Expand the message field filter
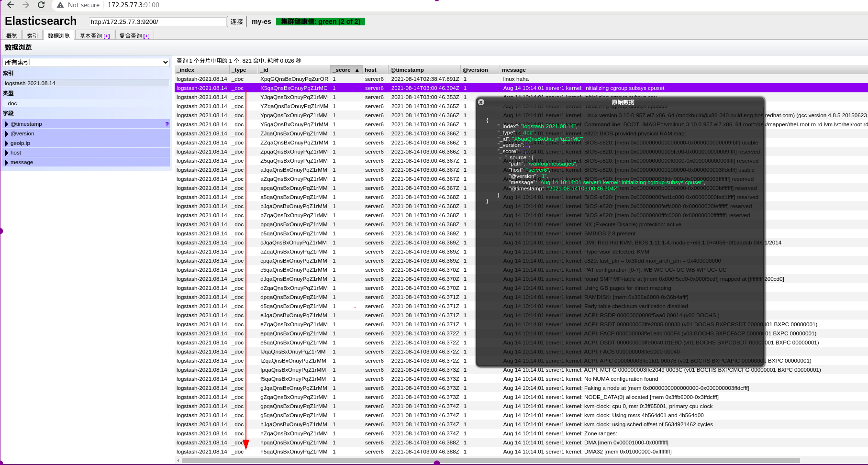Image resolution: width=868 pixels, height=465 pixels. pyautogui.click(x=7, y=162)
